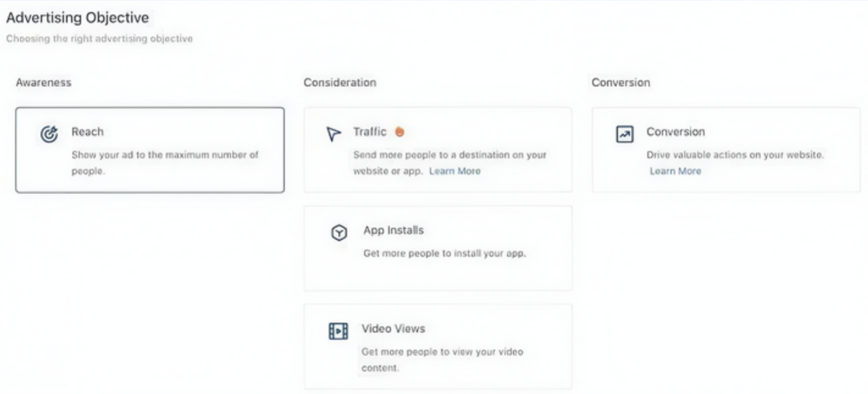Open Learn More link under Conversion

(x=675, y=171)
